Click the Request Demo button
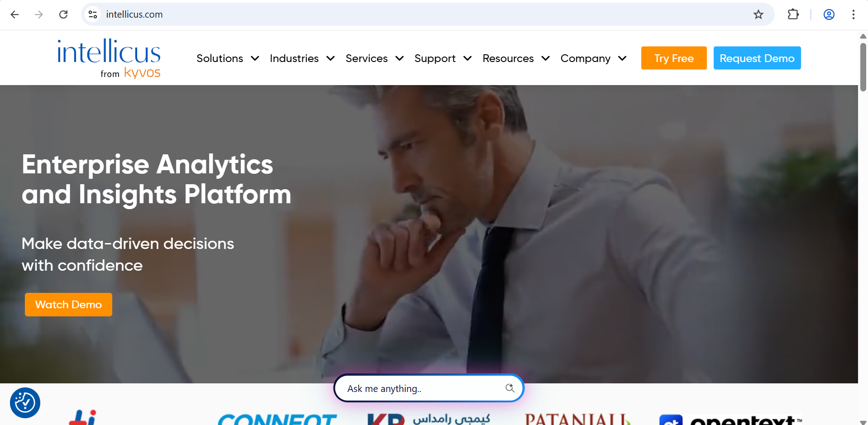 coord(757,58)
